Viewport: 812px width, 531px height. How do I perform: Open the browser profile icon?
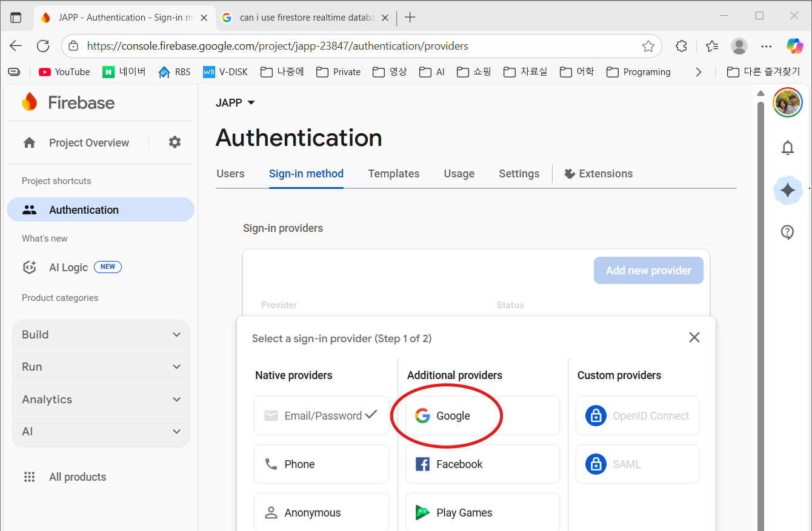(739, 46)
